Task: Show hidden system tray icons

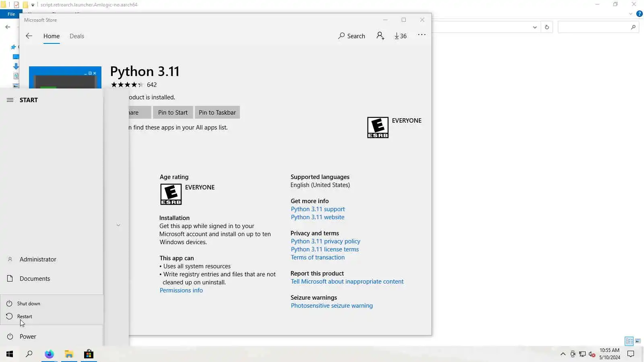Action: (563, 354)
